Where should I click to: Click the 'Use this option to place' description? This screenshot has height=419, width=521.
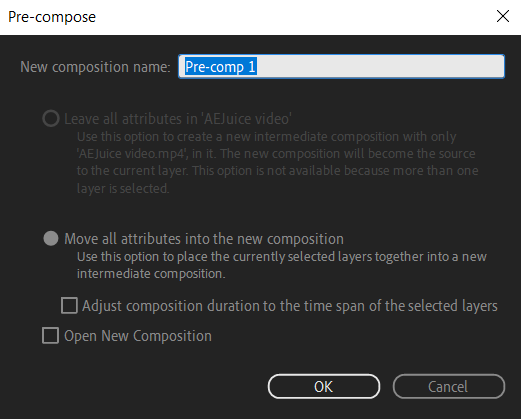282,257
